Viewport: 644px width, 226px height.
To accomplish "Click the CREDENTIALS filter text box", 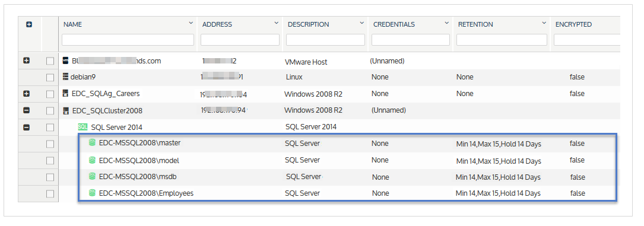I will click(411, 40).
